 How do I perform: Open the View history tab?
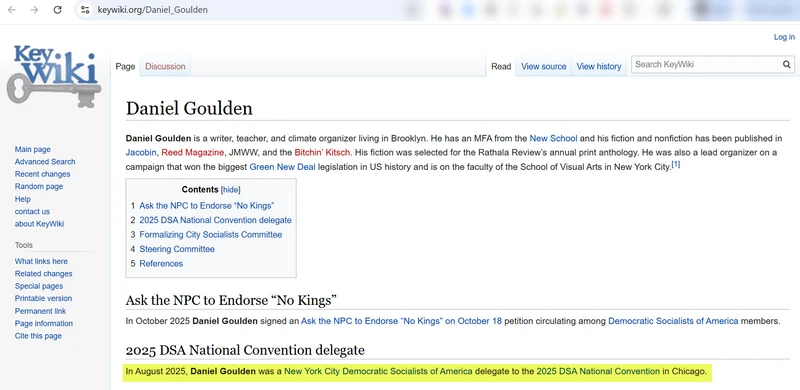[x=599, y=66]
